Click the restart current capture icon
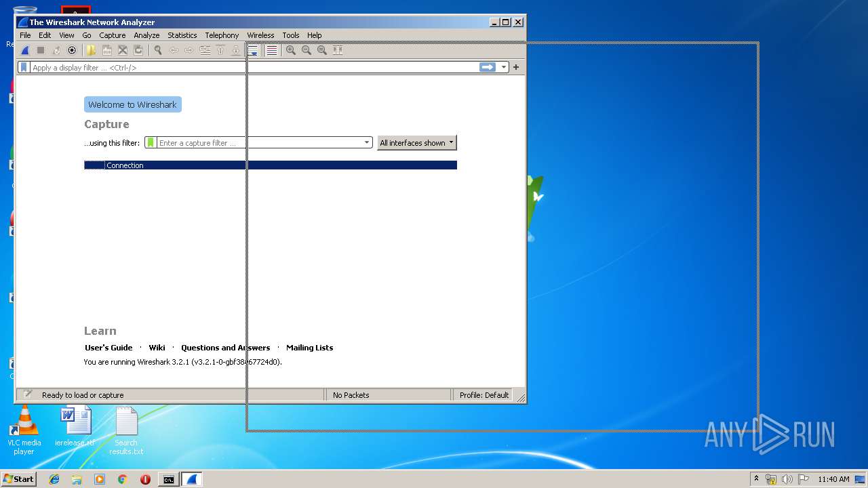Screen dimensions: 868x488 point(56,50)
